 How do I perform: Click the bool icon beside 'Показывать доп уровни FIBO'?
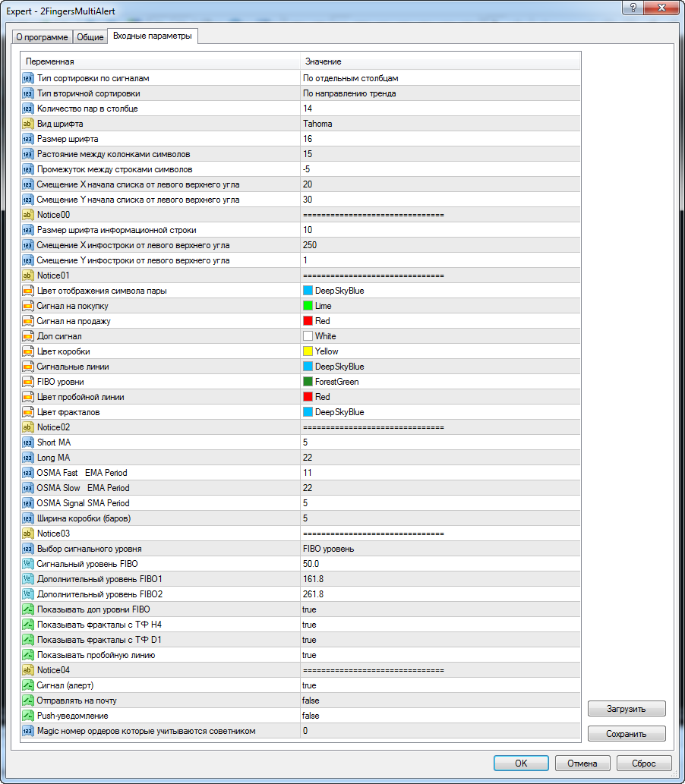[27, 609]
